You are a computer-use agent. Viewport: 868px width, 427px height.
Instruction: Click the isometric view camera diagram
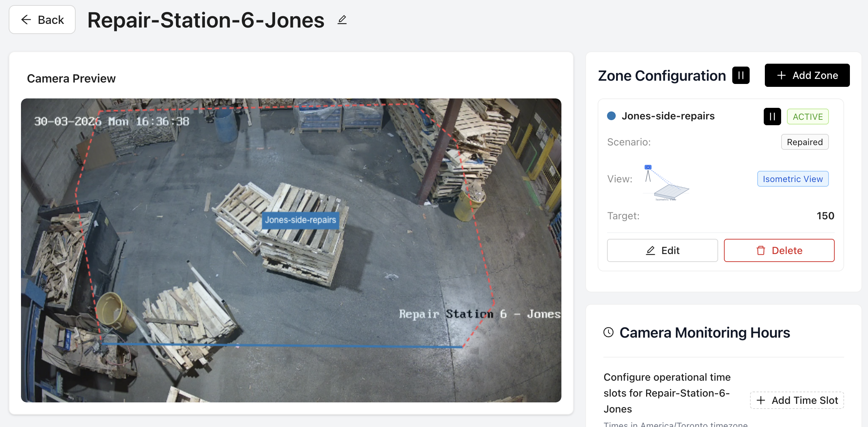tap(666, 182)
